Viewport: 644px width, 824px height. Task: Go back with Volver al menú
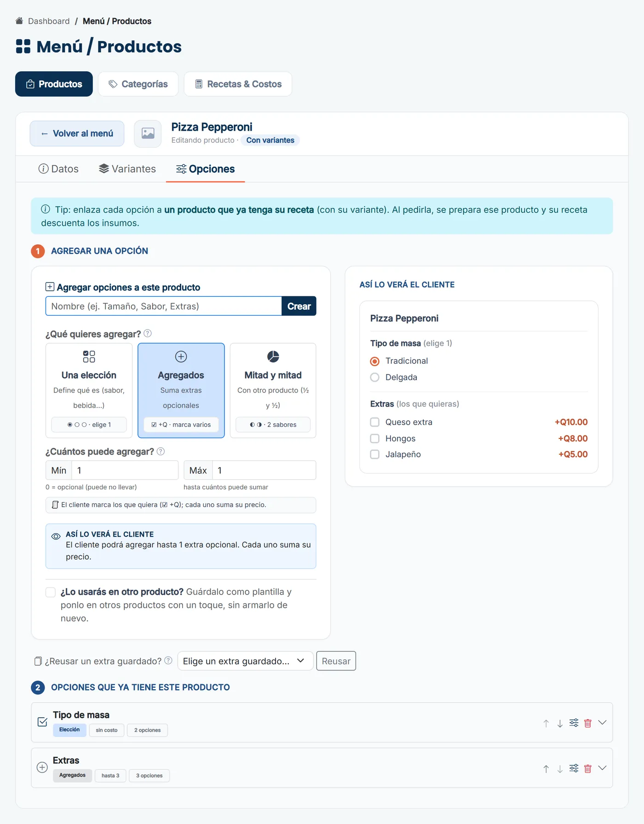77,133
